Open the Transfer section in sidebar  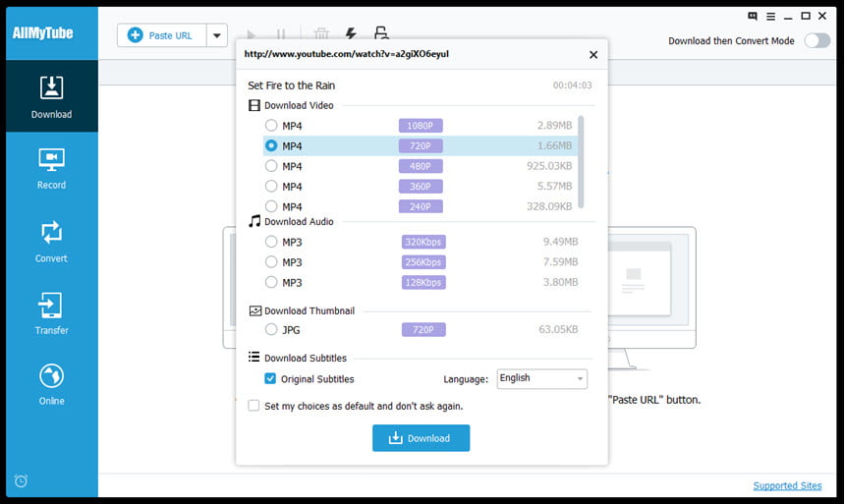pos(52,313)
